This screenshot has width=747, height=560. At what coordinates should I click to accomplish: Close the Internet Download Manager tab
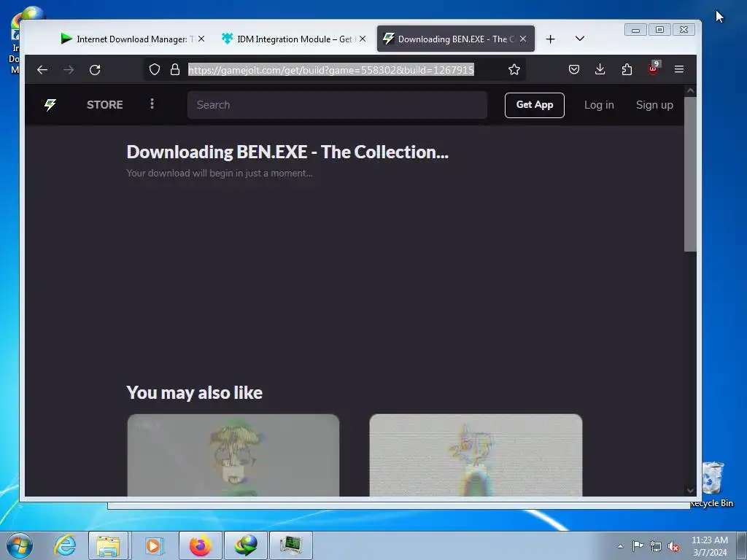click(201, 39)
